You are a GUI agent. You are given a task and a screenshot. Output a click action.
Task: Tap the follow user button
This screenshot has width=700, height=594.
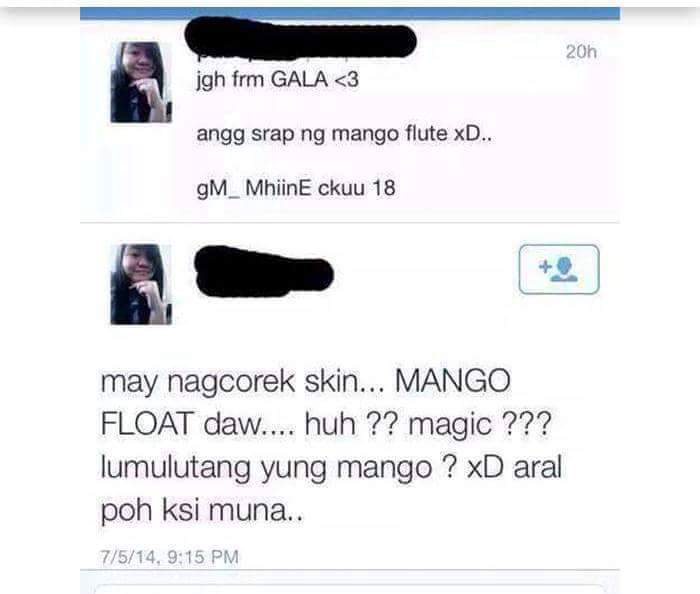tap(559, 270)
